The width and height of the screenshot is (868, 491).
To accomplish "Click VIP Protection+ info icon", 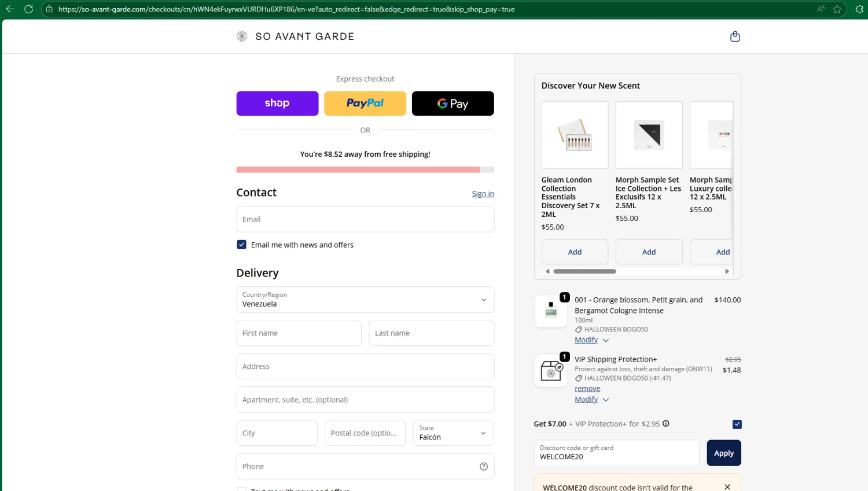I will [666, 423].
